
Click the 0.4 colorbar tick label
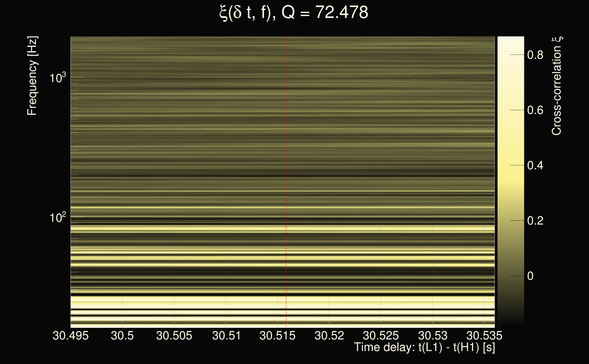[535, 166]
